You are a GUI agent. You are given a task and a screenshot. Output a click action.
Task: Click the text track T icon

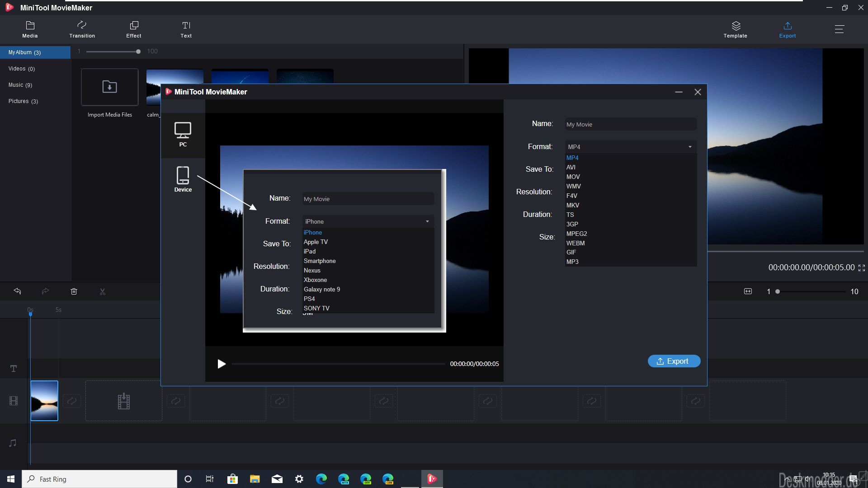tap(14, 369)
